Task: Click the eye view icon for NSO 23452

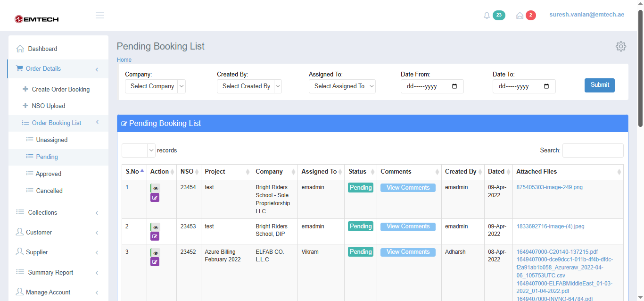Action: (x=155, y=253)
